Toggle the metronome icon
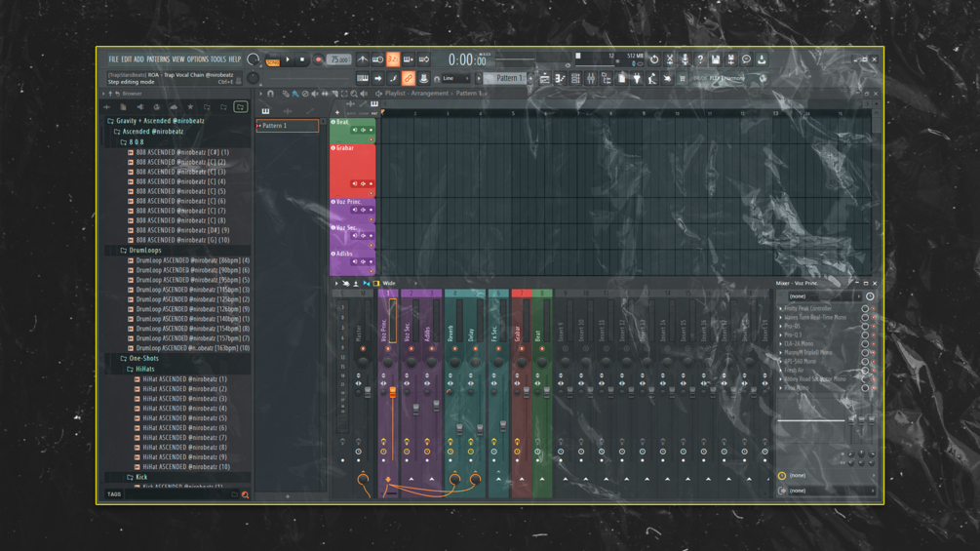The width and height of the screenshot is (980, 551). click(x=363, y=59)
